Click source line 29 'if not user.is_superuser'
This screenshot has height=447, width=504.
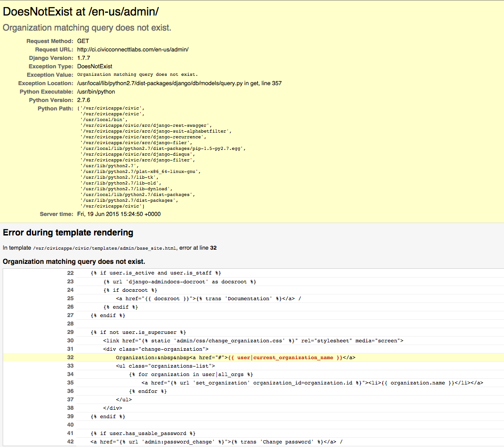138,332
